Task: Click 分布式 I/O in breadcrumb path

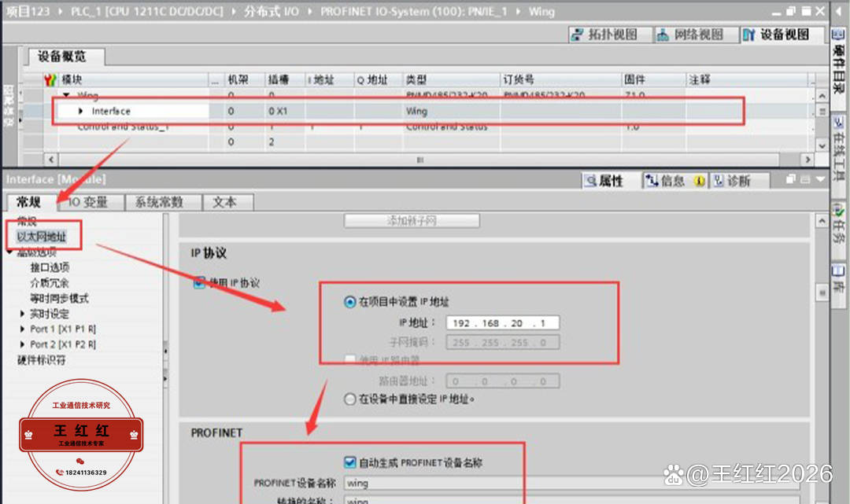Action: 271,11
